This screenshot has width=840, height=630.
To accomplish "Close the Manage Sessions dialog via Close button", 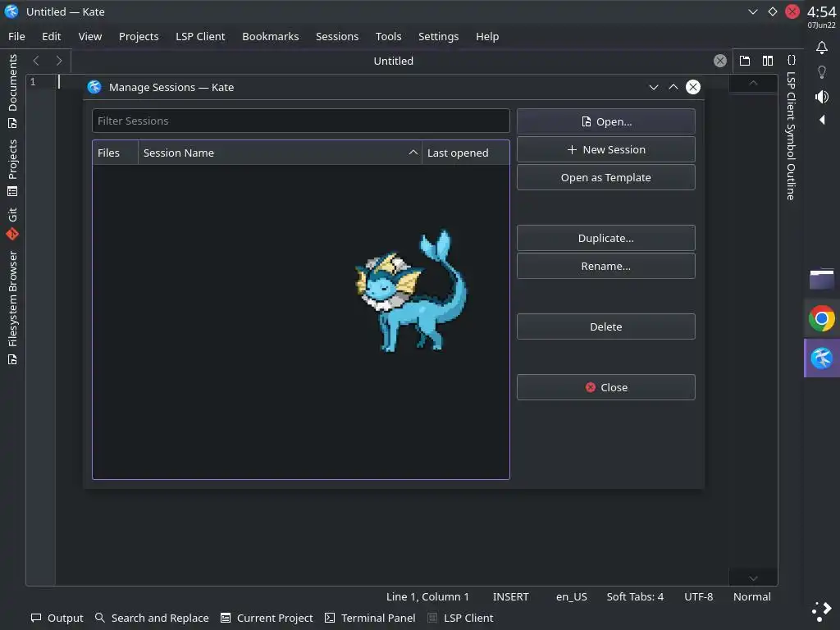I will 606,387.
